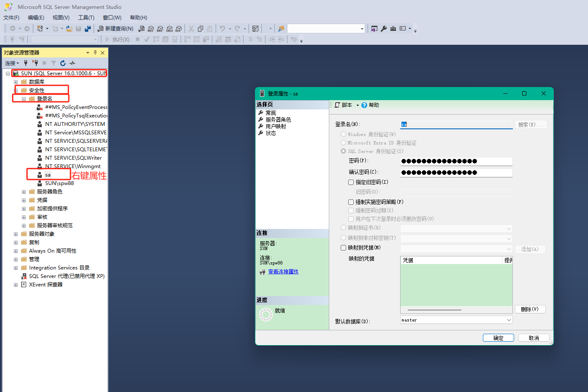Click the 帮助 help icon in login dialog
The width and height of the screenshot is (588, 392).
(x=363, y=105)
